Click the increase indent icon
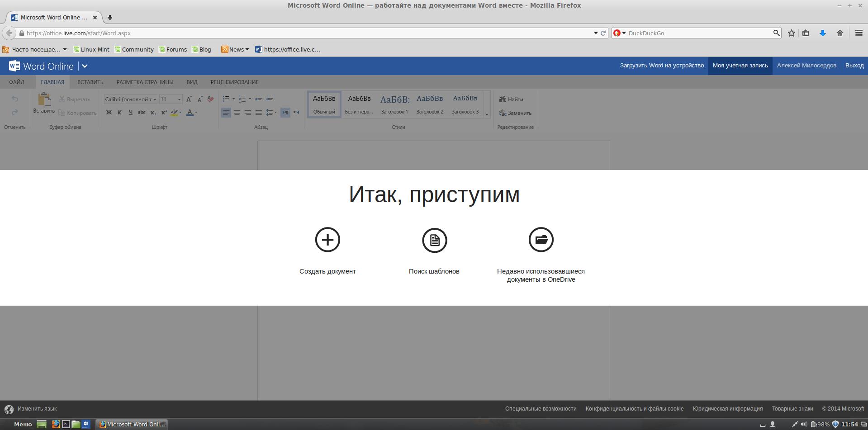 tap(270, 99)
